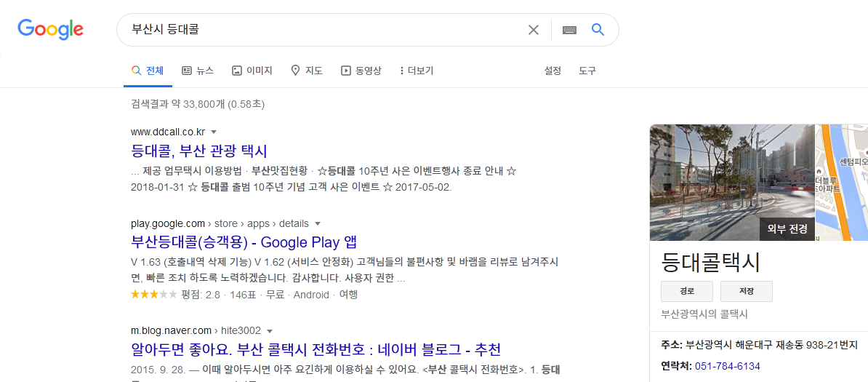The height and width of the screenshot is (382, 868).
Task: Click 부산광역시의 콜택시 category text
Action: [704, 314]
